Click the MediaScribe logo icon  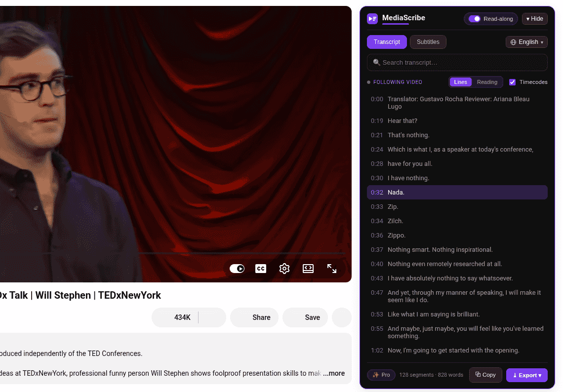pos(372,19)
